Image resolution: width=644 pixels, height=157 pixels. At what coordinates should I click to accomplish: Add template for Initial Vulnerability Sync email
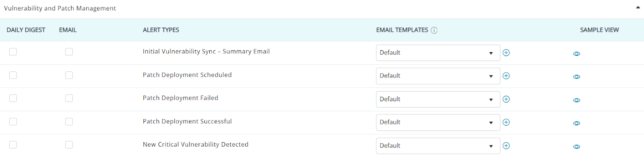click(x=506, y=53)
